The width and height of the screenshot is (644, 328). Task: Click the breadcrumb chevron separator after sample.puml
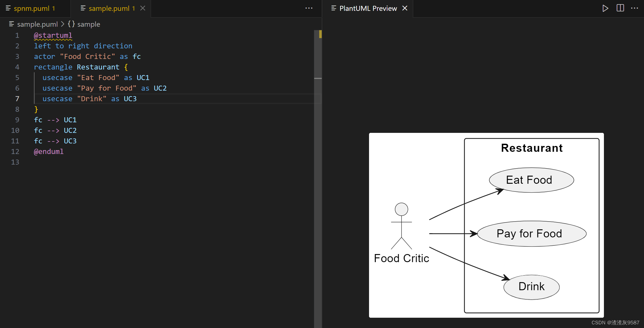(63, 24)
